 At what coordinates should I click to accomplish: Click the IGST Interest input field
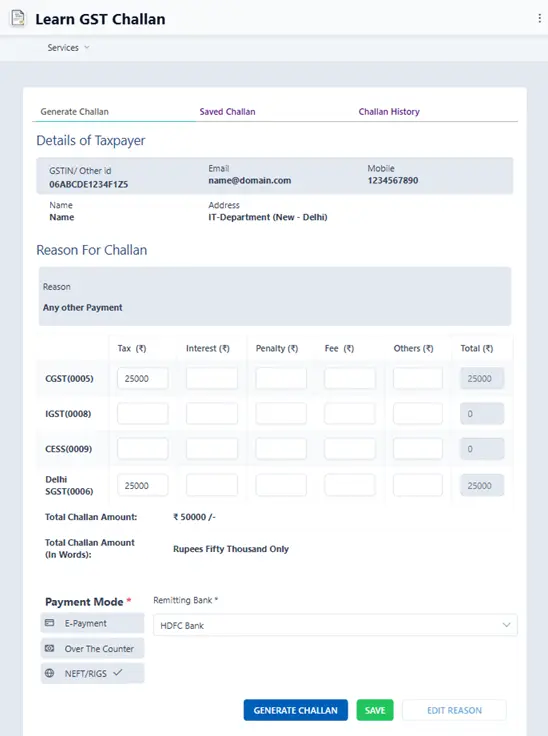tap(212, 414)
